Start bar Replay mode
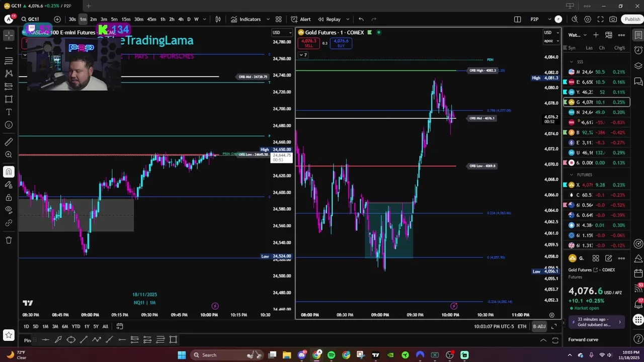 pyautogui.click(x=329, y=19)
